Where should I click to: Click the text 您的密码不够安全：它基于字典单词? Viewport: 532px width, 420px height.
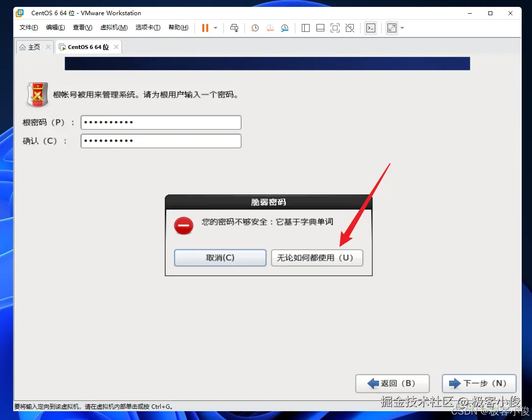coord(267,222)
